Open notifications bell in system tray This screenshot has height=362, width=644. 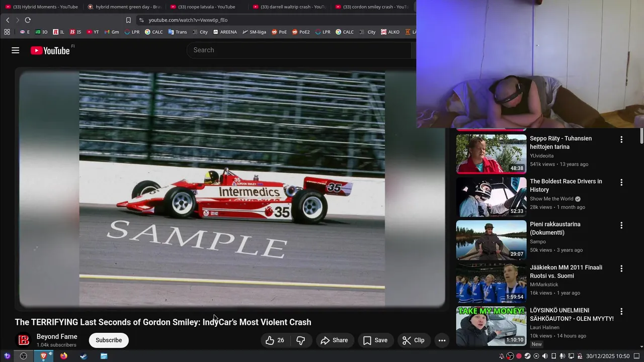pyautogui.click(x=502, y=356)
